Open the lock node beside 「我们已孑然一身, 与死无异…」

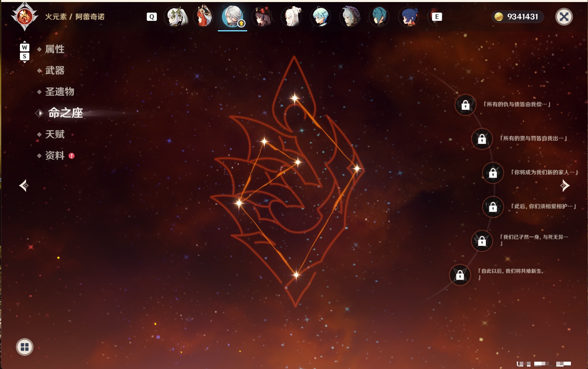point(482,241)
